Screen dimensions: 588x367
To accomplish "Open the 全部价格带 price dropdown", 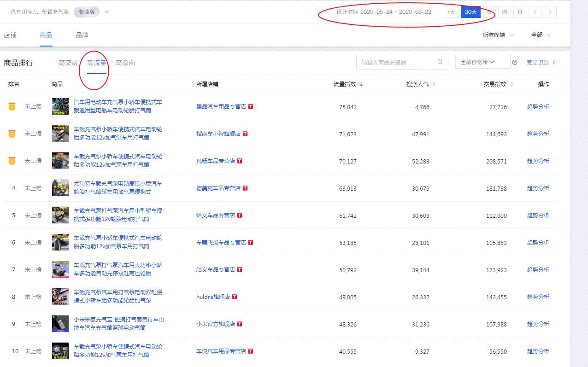I will coord(482,62).
